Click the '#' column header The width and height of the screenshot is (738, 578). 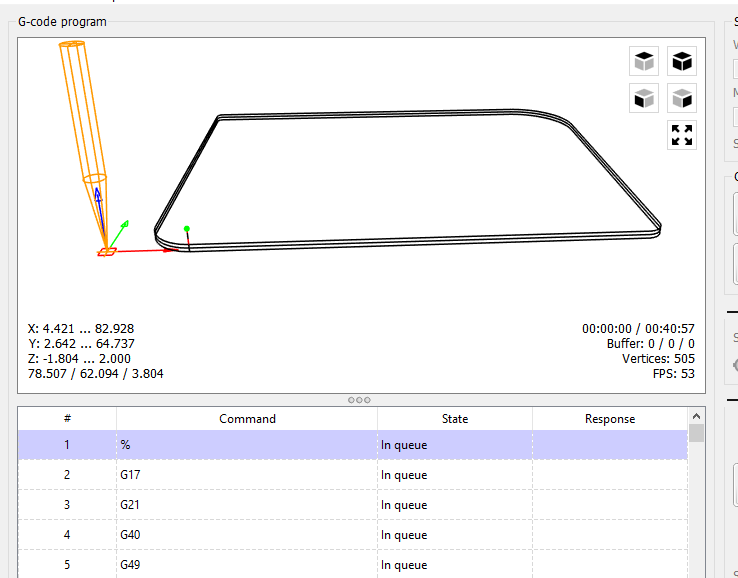[x=67, y=418]
